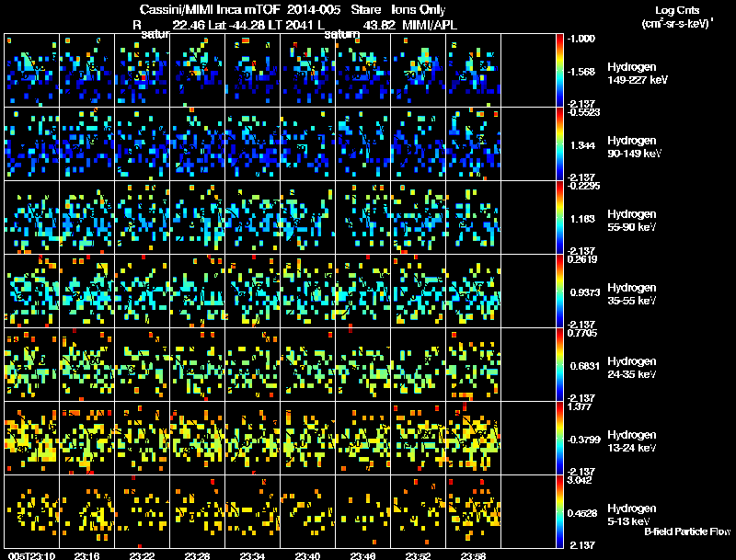736x560 pixels.
Task: Open the 5-13 keV panel at 23:28
Action: (x=198, y=511)
